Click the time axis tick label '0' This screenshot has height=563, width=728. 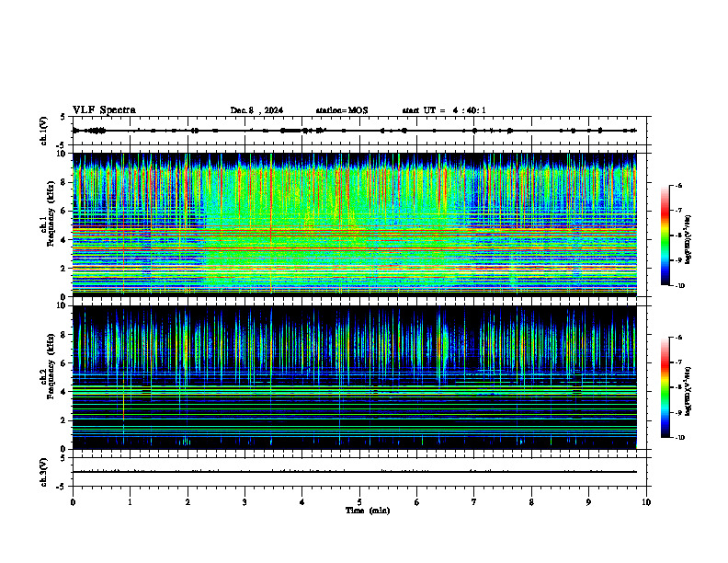pos(73,502)
